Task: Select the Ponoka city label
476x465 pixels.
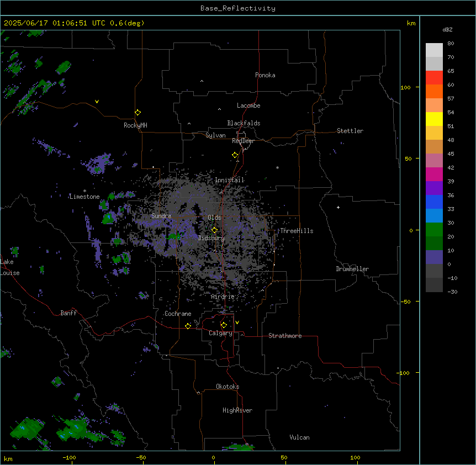Action: pos(265,75)
